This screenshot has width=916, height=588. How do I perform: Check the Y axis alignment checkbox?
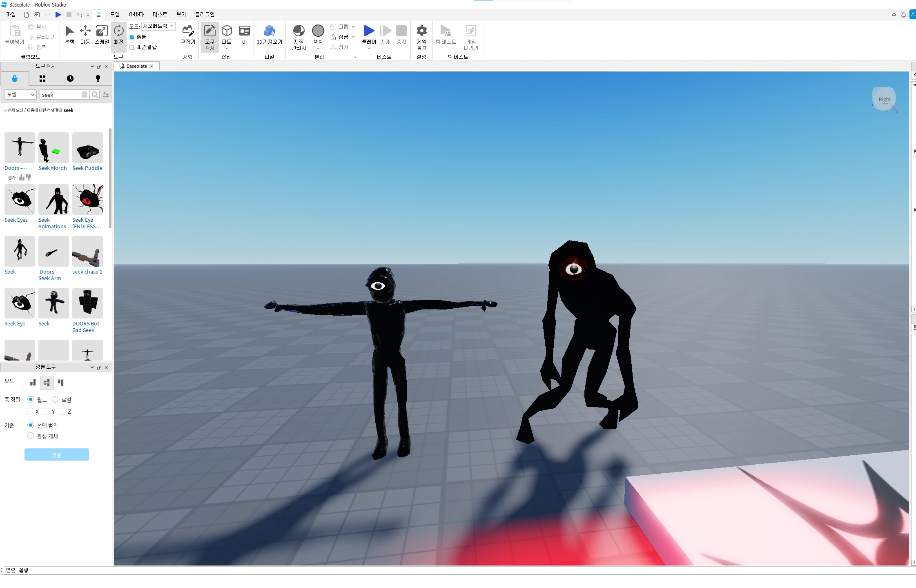pyautogui.click(x=46, y=411)
